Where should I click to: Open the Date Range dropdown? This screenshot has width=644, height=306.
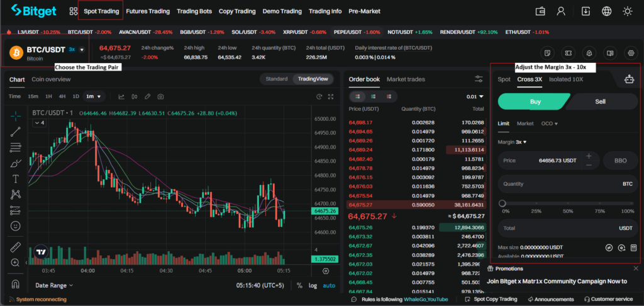[54, 285]
